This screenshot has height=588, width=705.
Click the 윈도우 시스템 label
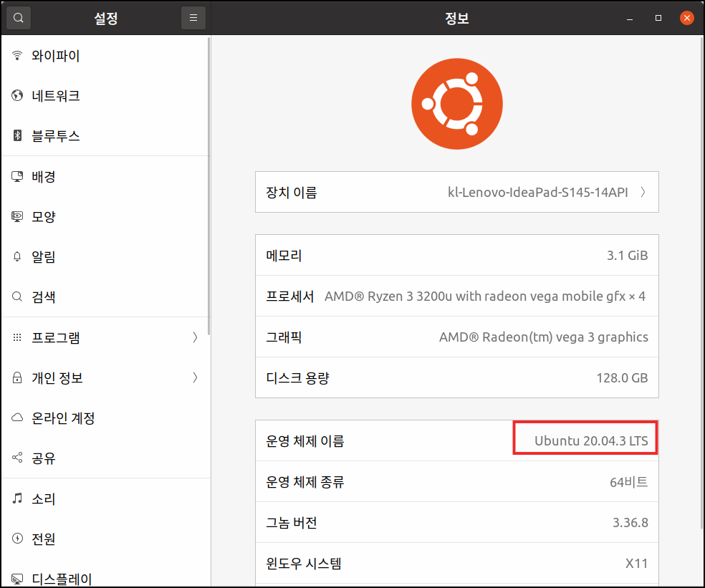[304, 563]
